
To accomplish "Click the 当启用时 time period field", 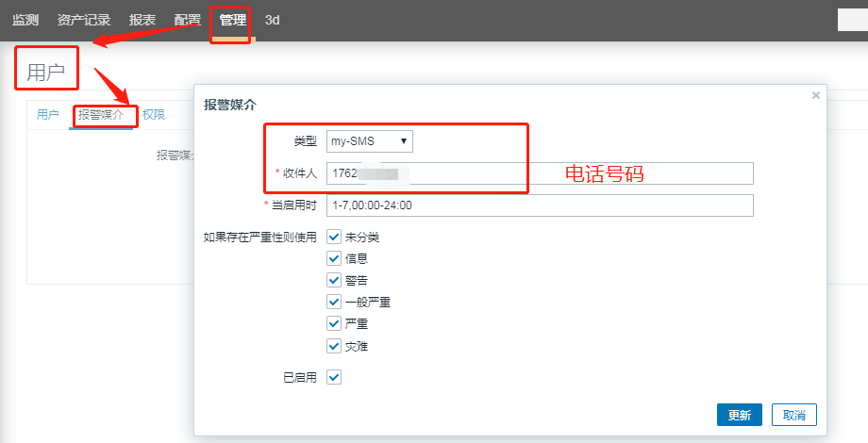I will point(540,205).
